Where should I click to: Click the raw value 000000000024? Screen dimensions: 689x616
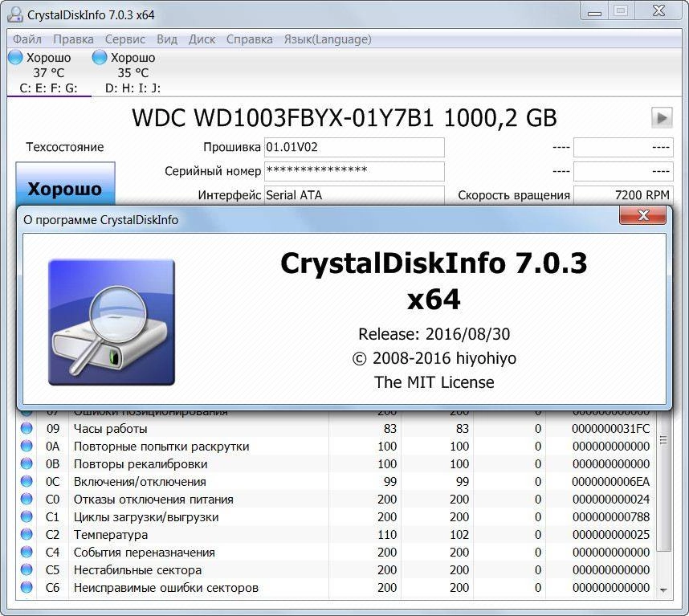pos(611,500)
